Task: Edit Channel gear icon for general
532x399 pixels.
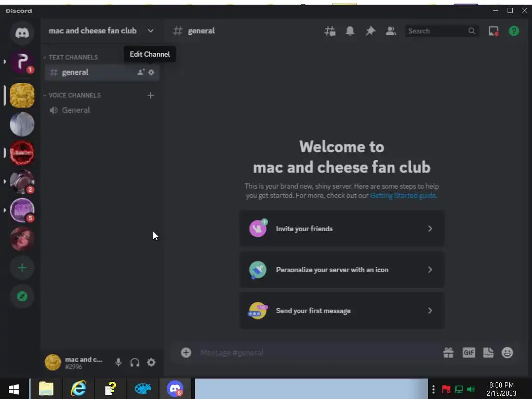Action: pos(151,72)
